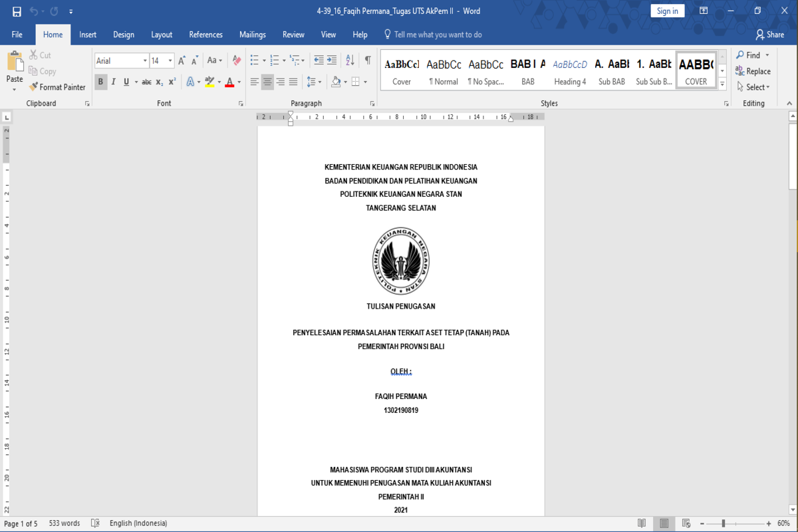798x532 pixels.
Task: Decrease the paragraph indent
Action: 319,61
